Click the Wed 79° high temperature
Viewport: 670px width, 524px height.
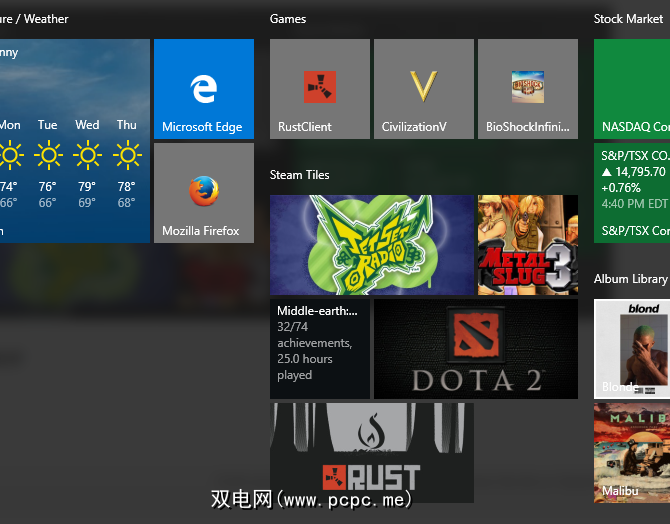(87, 187)
